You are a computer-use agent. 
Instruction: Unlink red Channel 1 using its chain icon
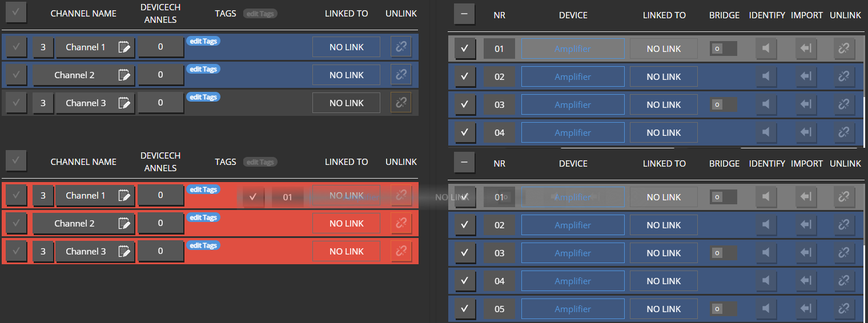[401, 195]
